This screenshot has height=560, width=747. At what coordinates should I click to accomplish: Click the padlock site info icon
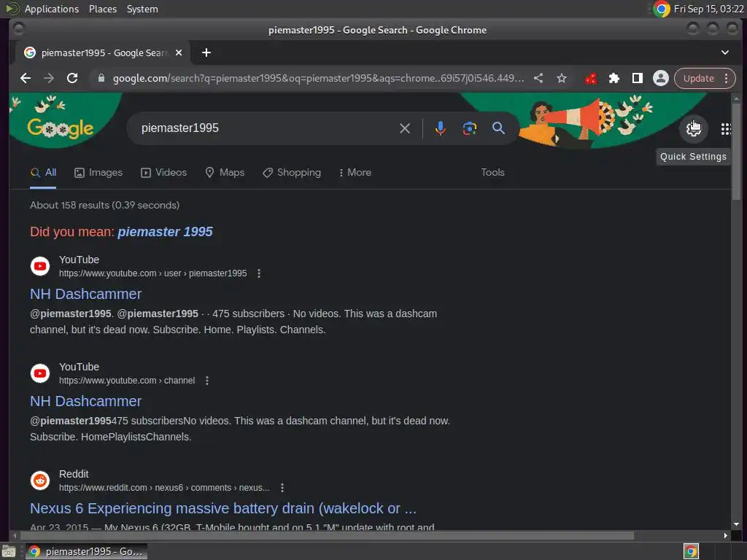101,78
